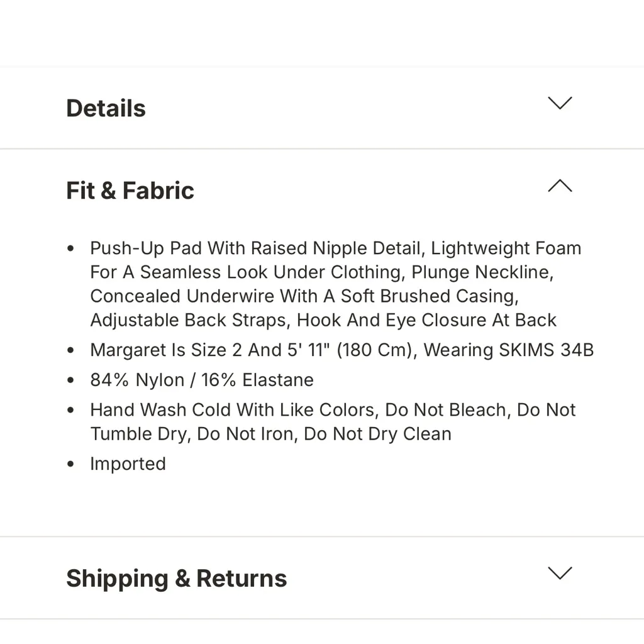This screenshot has width=644, height=644.
Task: Expand the Details section chevron
Action: [x=559, y=103]
